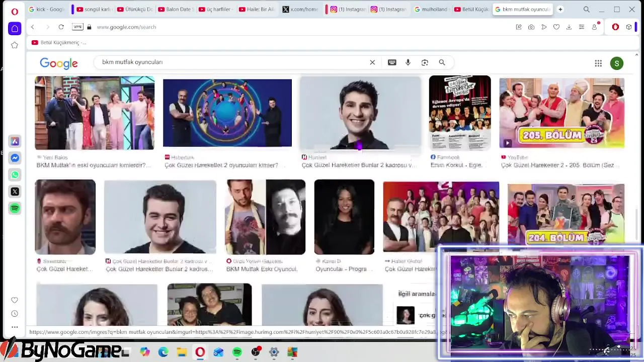Open the Opera start page home icon

[15, 29]
